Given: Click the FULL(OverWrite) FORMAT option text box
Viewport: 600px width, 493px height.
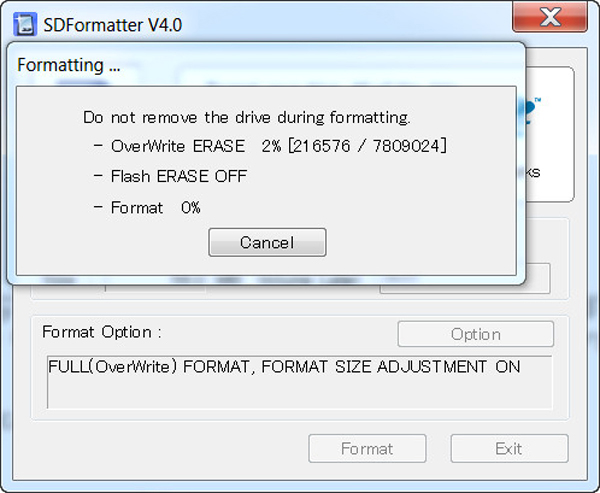Looking at the screenshot, I should pyautogui.click(x=298, y=382).
